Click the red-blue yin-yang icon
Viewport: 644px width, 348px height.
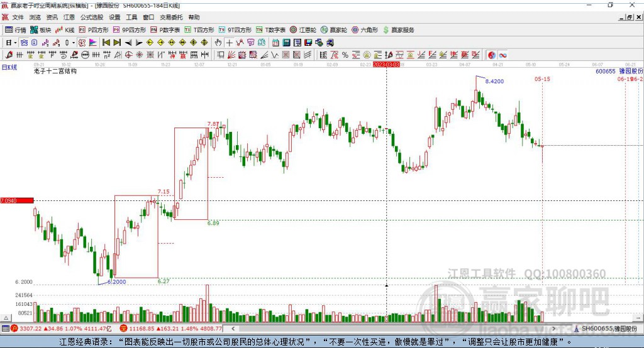492,55
